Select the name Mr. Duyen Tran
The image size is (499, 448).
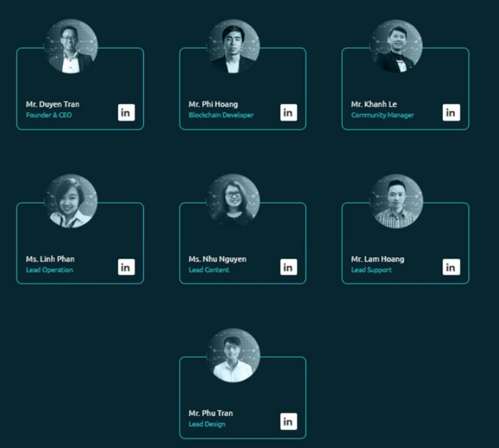(52, 104)
